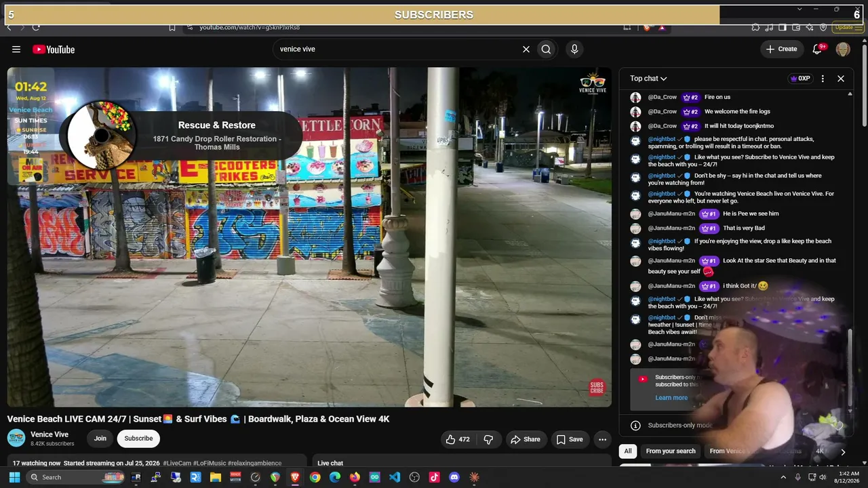Select the 'All' filter chip
The image size is (868, 488).
click(628, 451)
